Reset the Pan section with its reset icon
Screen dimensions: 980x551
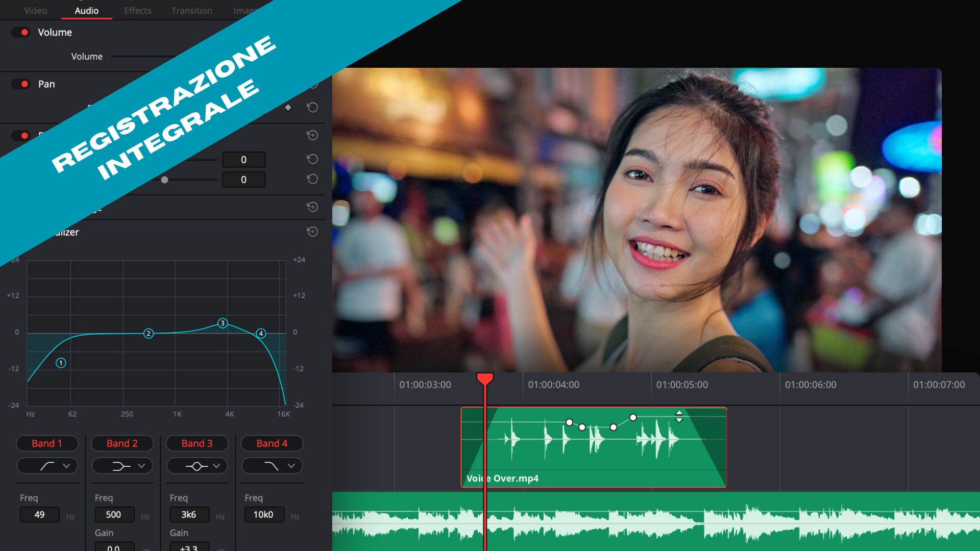click(x=312, y=108)
